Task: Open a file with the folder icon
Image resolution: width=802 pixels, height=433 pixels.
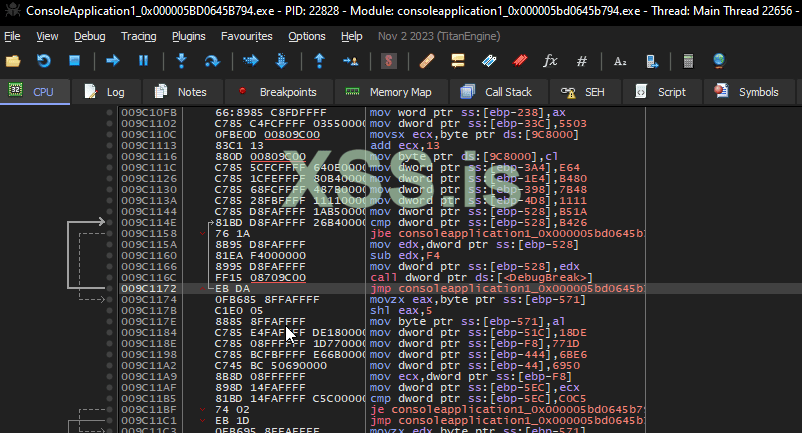Action: 13,61
